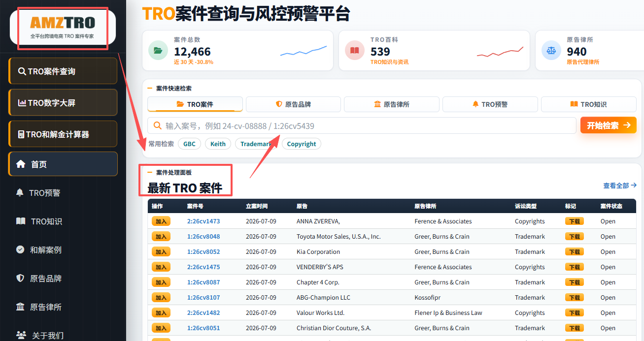The image size is (644, 341).
Task: Open TRO和解金计算器 in the sidebar
Action: coord(63,134)
